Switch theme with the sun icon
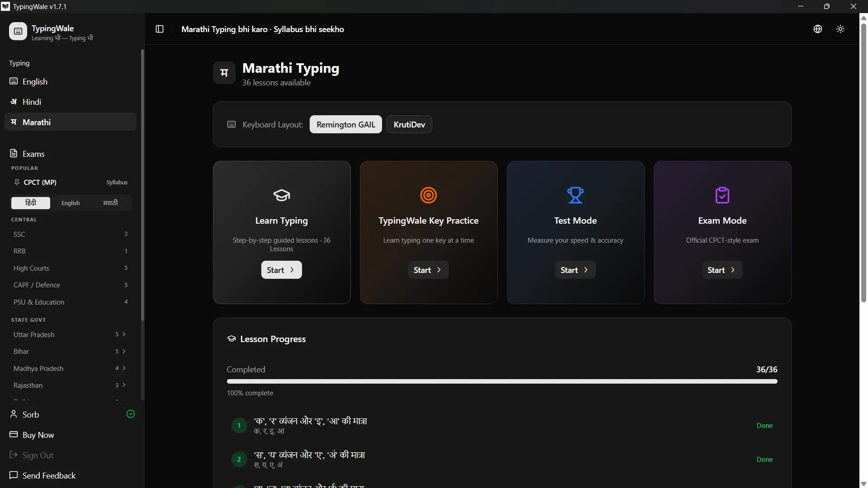Image resolution: width=868 pixels, height=488 pixels. 840,29
